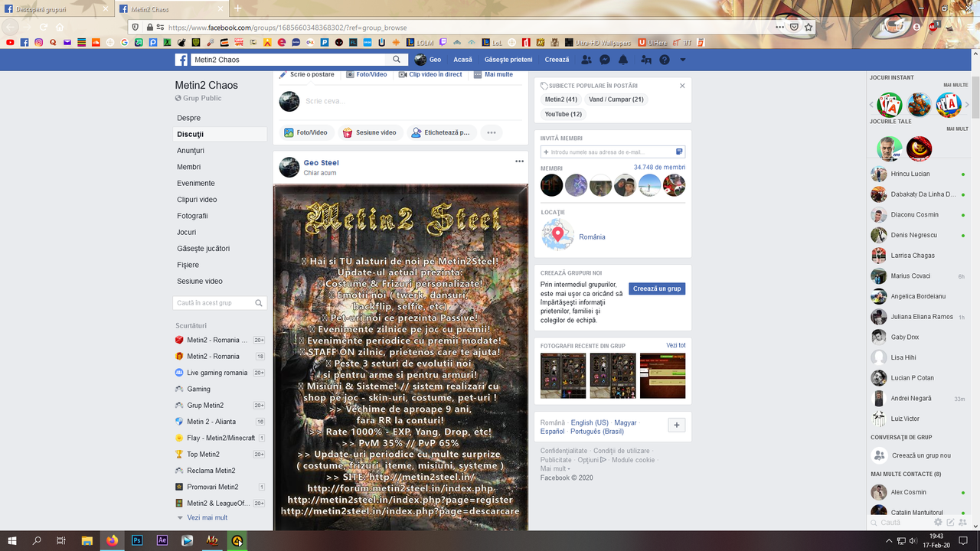Open Task View on the taskbar

tap(61, 540)
